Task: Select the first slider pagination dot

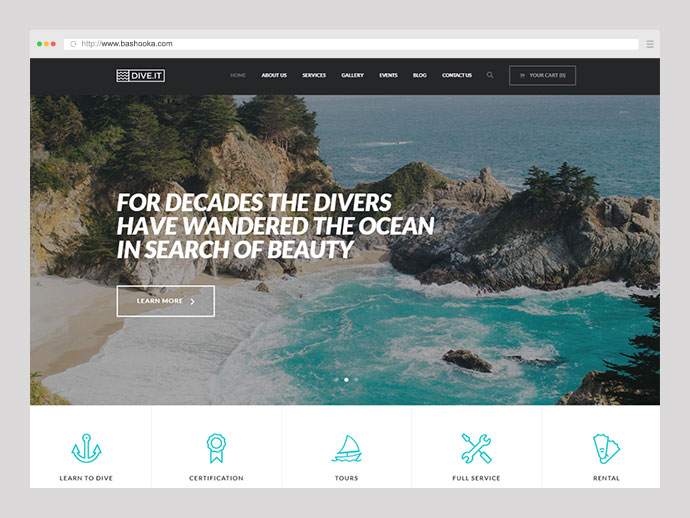Action: (x=337, y=379)
